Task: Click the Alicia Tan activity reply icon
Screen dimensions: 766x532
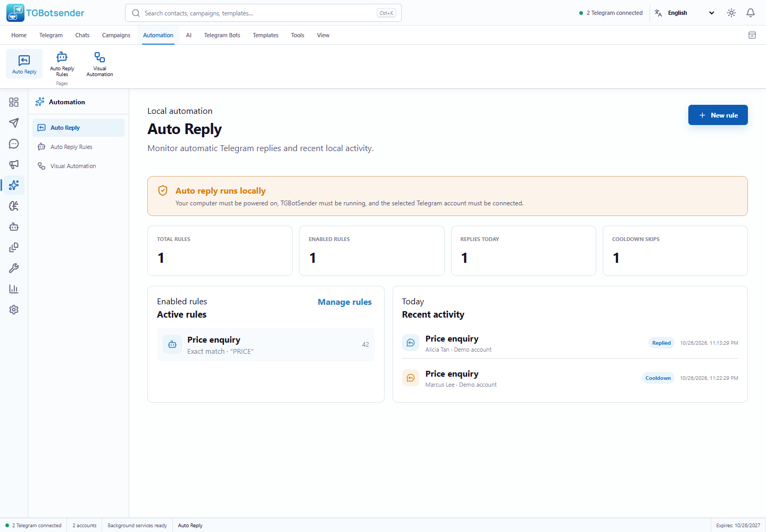Action: point(411,343)
